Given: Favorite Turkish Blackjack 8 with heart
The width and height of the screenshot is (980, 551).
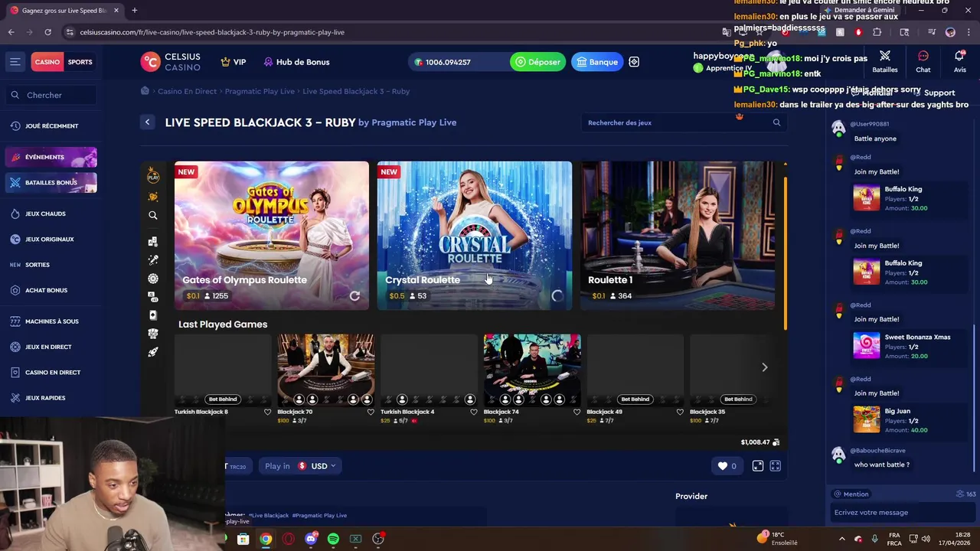Looking at the screenshot, I should coord(267,412).
